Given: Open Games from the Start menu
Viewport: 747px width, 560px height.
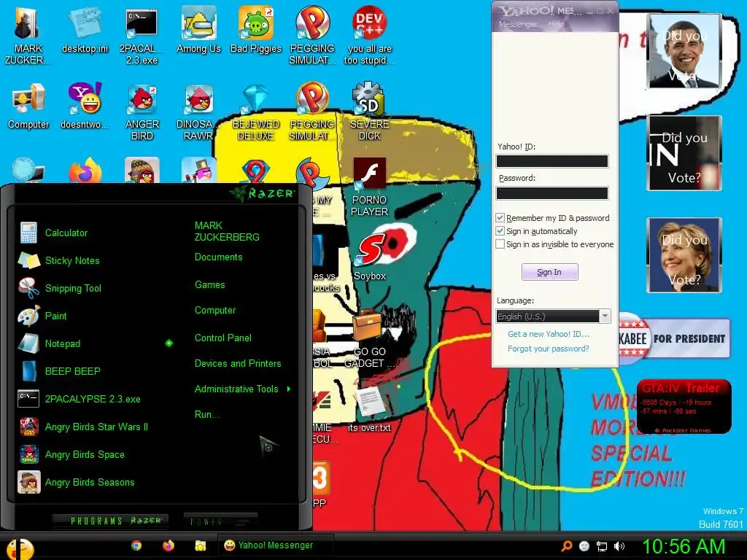Looking at the screenshot, I should (x=209, y=285).
